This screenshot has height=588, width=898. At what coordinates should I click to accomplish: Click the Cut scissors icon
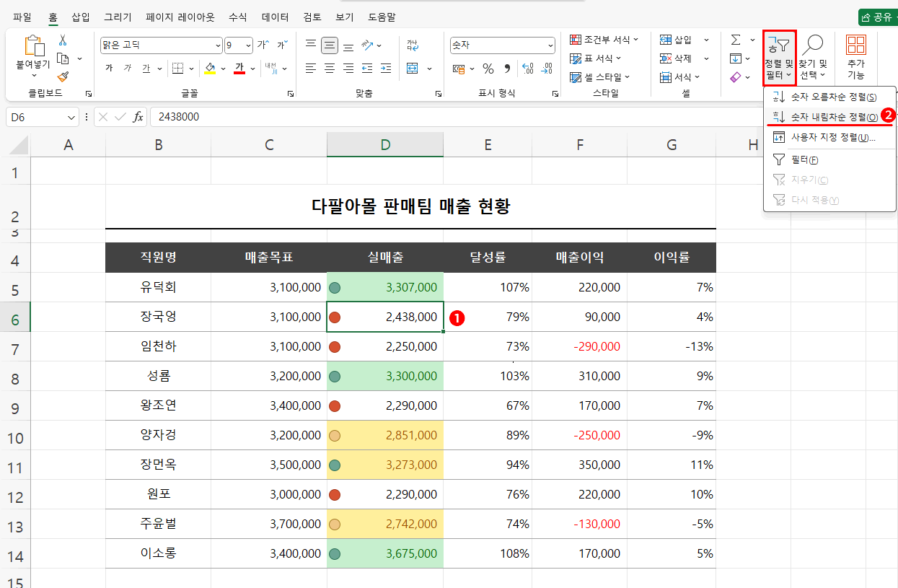coord(63,40)
